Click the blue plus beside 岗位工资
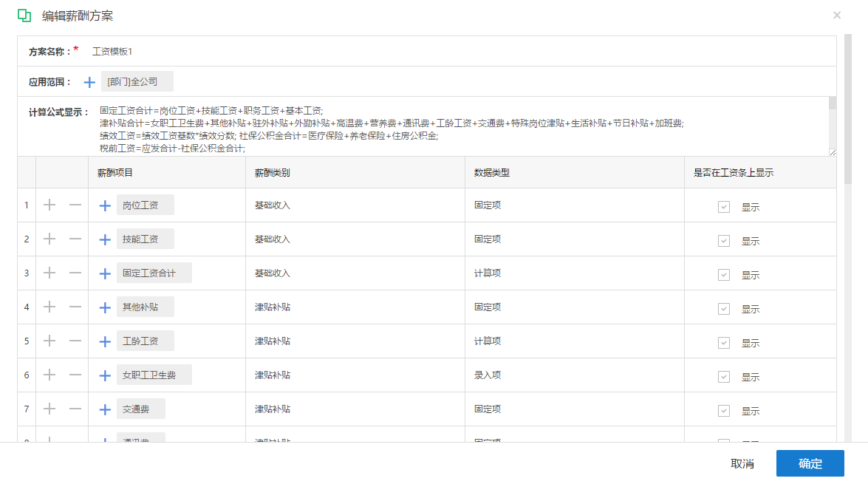The width and height of the screenshot is (868, 484). tap(105, 206)
